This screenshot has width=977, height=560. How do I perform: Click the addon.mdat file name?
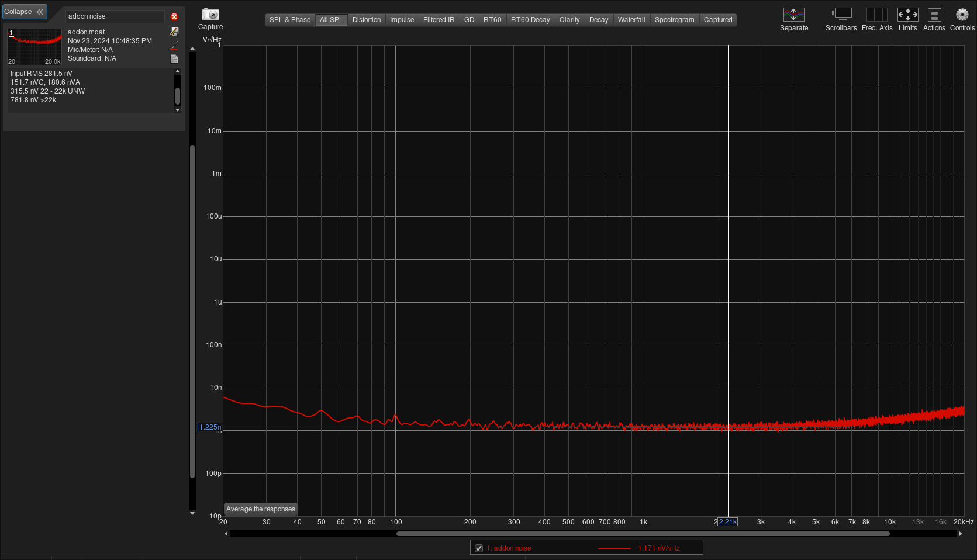[87, 32]
